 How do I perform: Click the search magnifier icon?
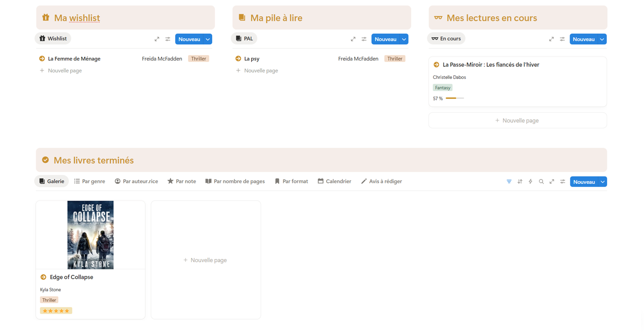pyautogui.click(x=541, y=182)
